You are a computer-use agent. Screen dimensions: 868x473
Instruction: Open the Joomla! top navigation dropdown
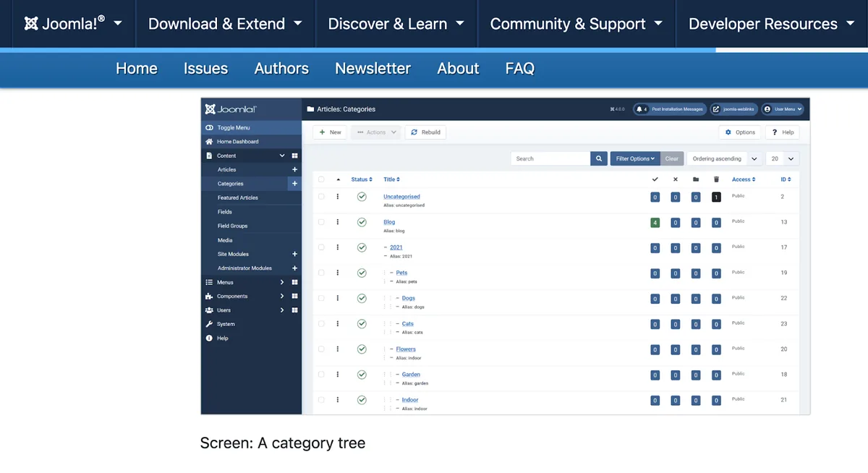click(x=73, y=23)
